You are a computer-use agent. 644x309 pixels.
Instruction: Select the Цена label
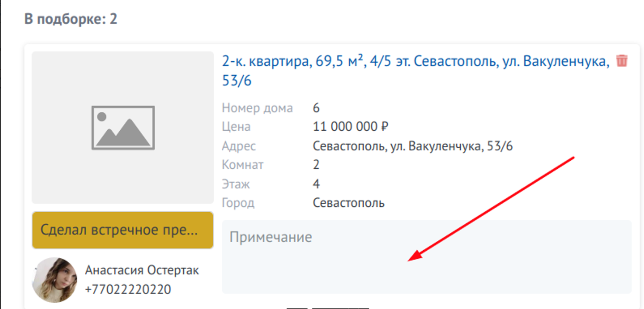236,127
